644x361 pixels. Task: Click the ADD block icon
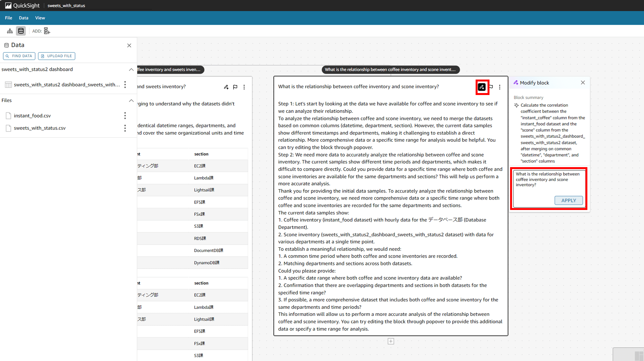point(47,31)
